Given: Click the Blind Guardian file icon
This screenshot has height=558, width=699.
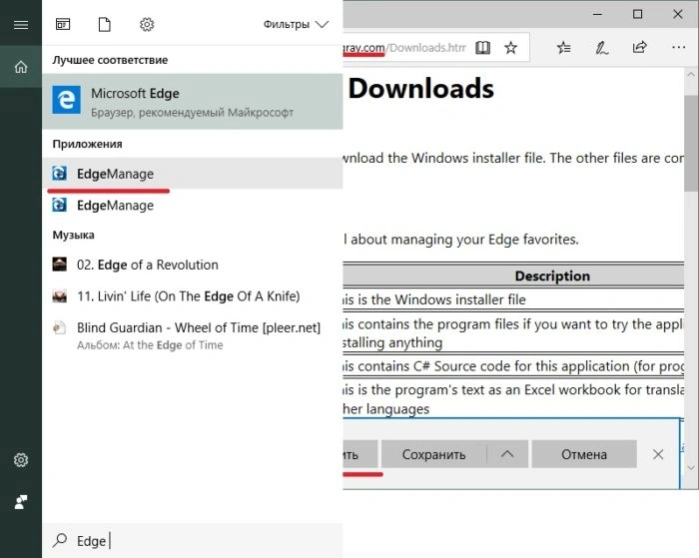Looking at the screenshot, I should 59,328.
